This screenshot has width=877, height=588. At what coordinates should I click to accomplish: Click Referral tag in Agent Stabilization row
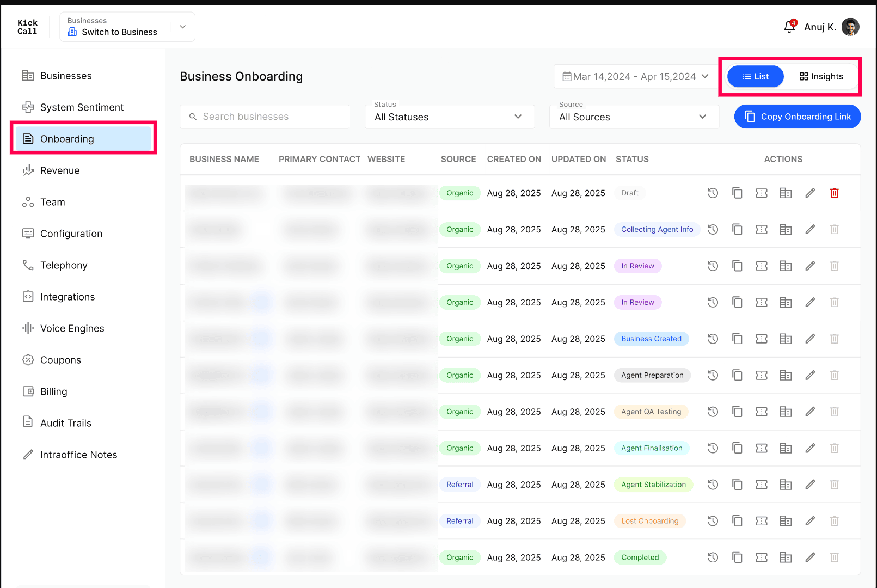[x=460, y=485]
